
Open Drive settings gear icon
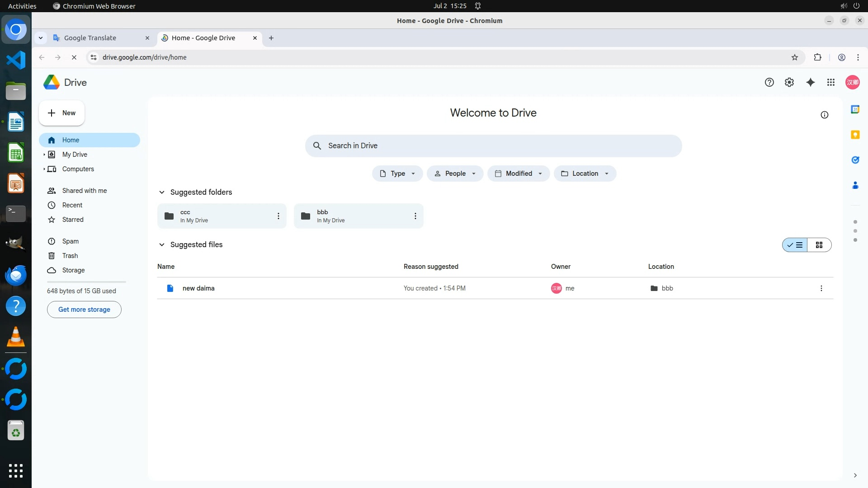click(x=789, y=82)
